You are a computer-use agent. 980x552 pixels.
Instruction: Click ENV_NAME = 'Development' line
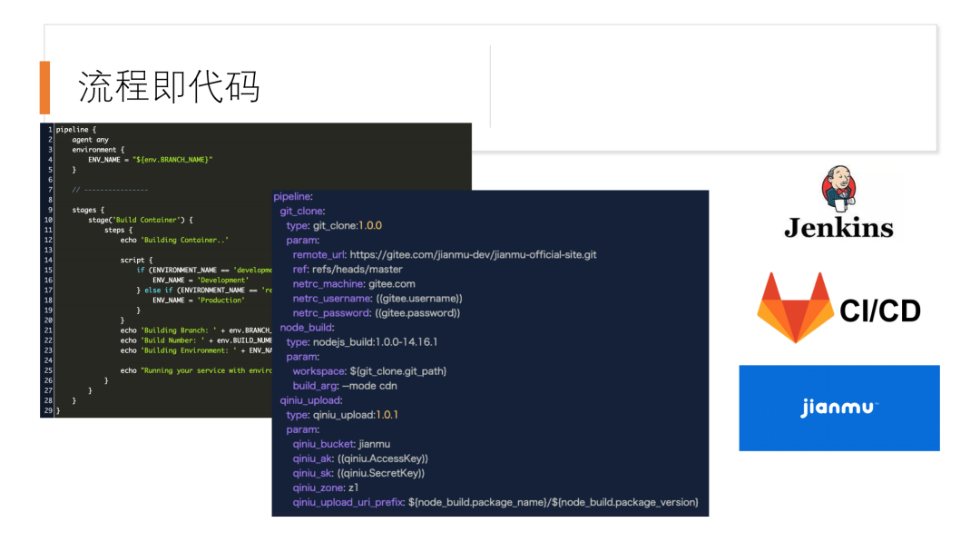tap(200, 280)
